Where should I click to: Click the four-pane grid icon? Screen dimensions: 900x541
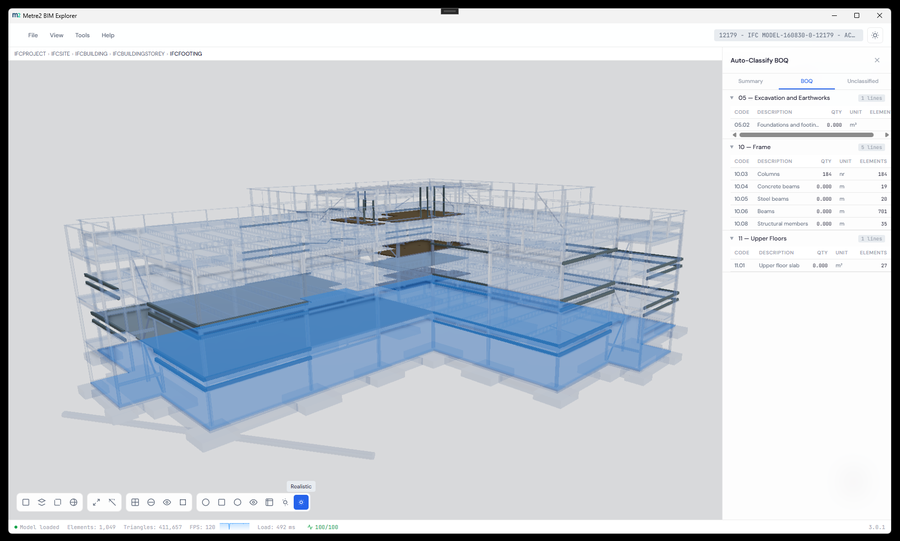pos(135,502)
